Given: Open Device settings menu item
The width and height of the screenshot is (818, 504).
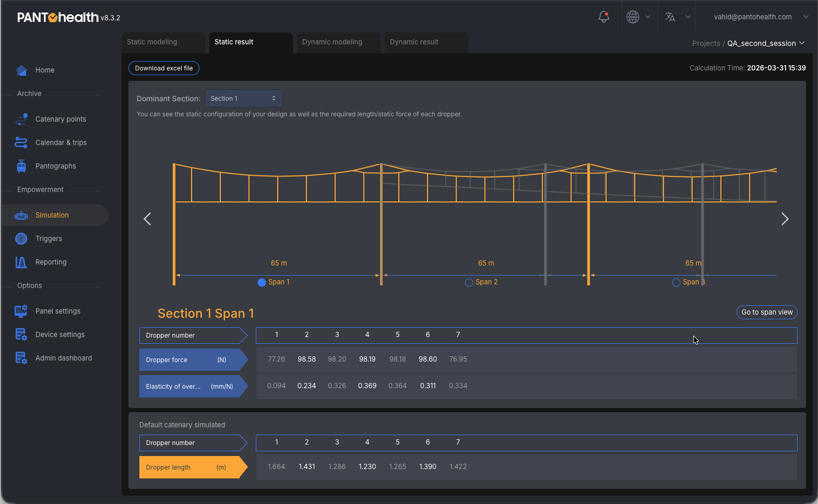Looking at the screenshot, I should [x=60, y=334].
